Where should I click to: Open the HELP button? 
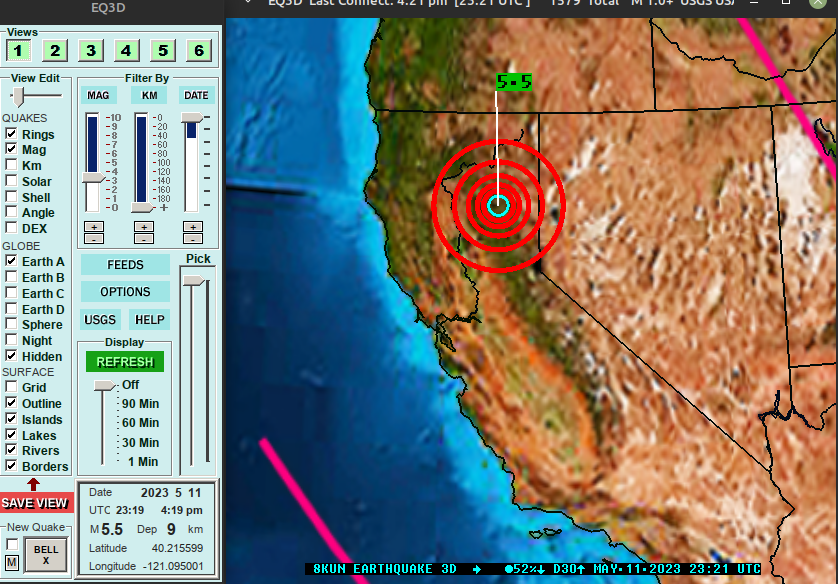150,320
